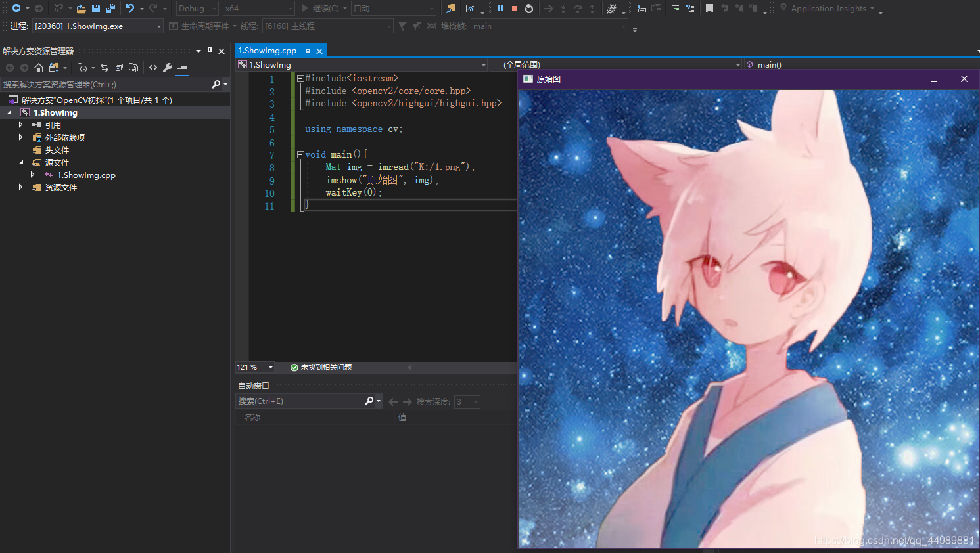Collapse the 1.ShowImg project node

coord(9,112)
